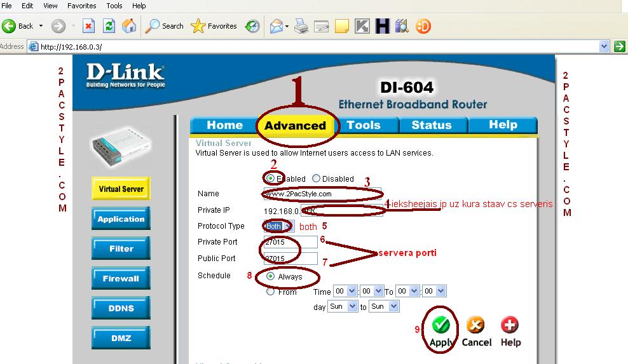This screenshot has height=364, width=628.
Task: Click the orange D toolbar icon
Action: coord(423,26)
